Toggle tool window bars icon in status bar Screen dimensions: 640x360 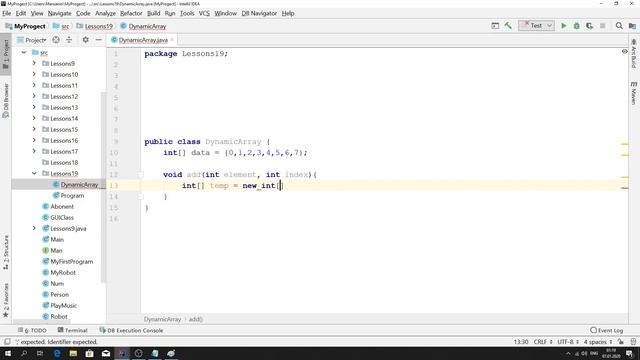pos(7,342)
